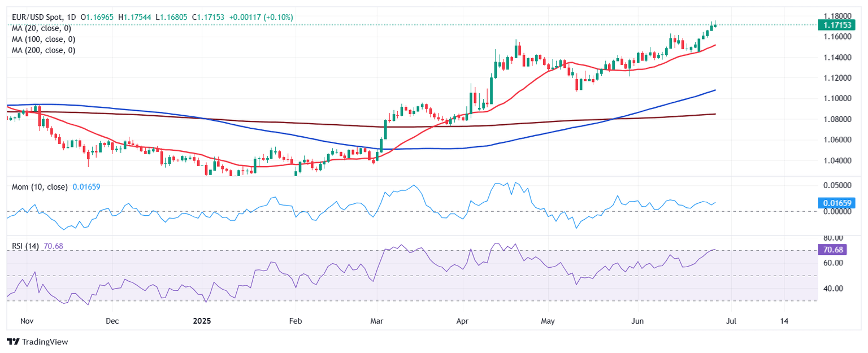868x353 pixels.
Task: Click the 1.04000 price scale label
Action: point(835,160)
